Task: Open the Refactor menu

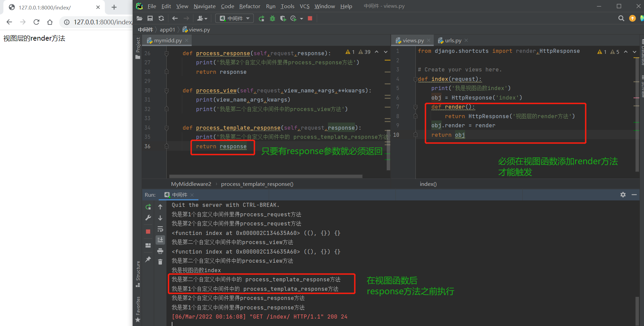Action: point(249,6)
